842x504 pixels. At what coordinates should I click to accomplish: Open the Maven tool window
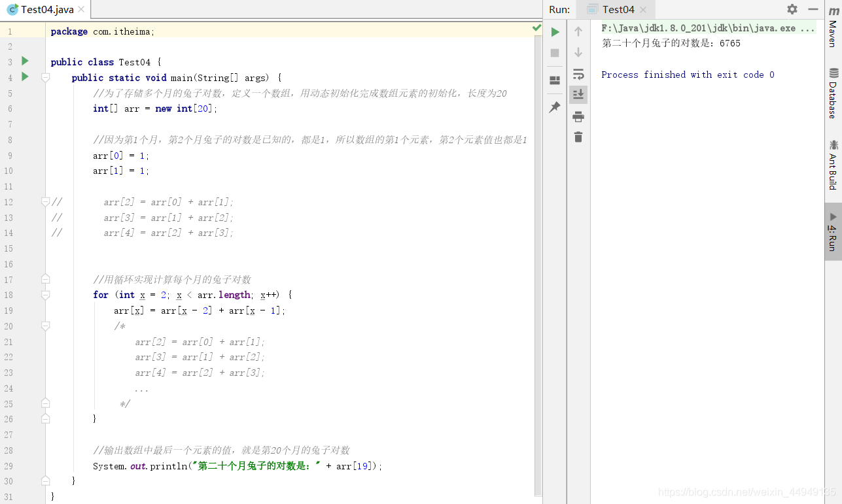click(x=832, y=24)
